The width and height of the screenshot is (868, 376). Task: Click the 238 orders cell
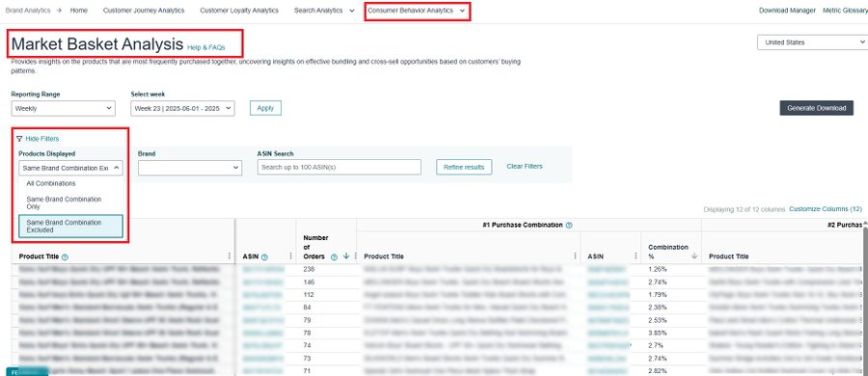tap(309, 269)
